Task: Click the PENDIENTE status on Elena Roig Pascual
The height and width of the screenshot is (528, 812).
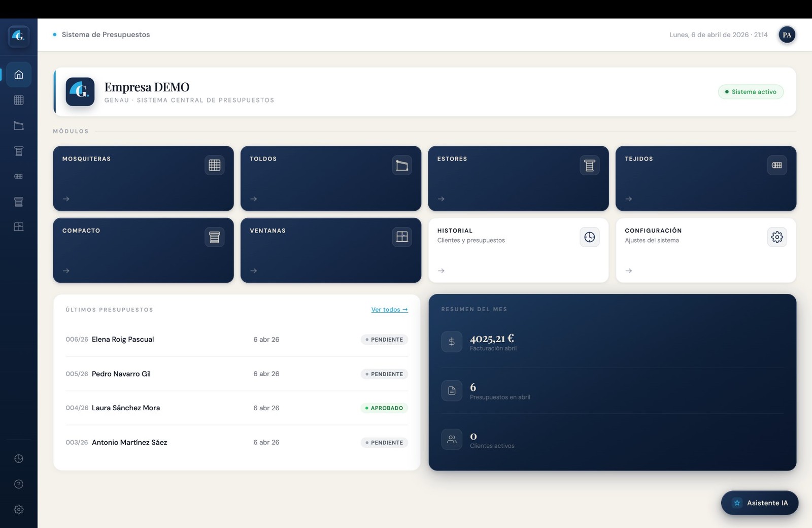Action: 384,339
